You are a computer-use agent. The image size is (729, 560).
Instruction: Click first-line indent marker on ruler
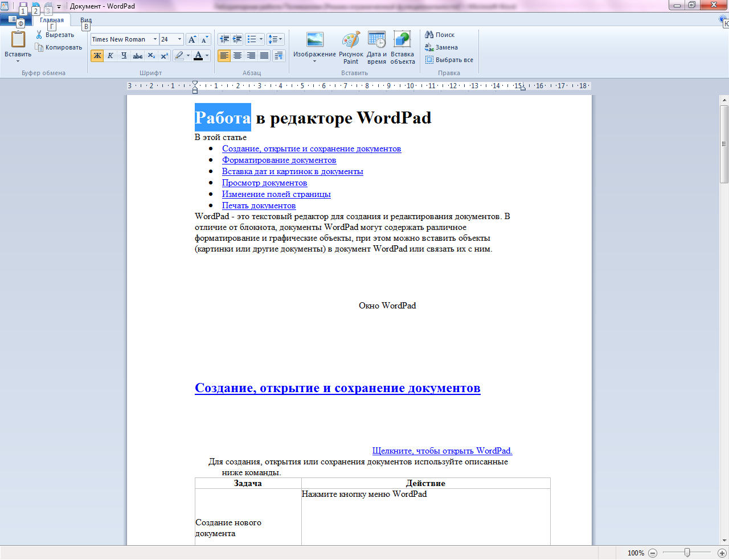coord(195,83)
